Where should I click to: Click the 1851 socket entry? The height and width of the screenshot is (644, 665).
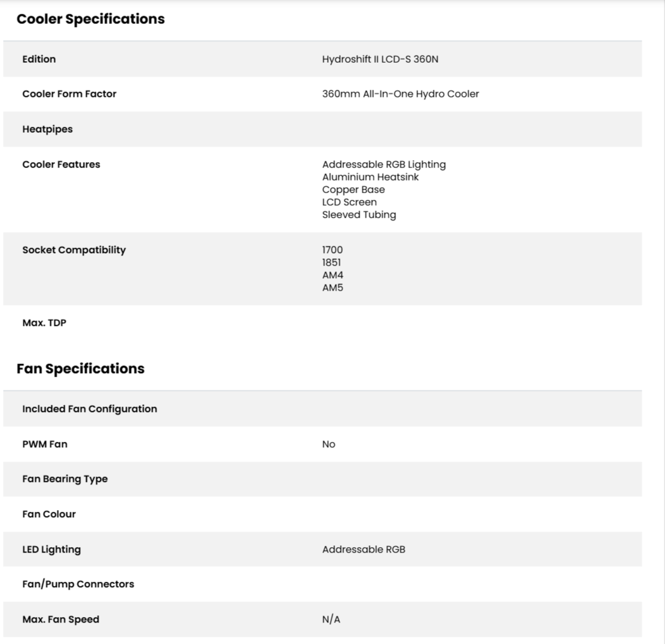click(x=331, y=263)
